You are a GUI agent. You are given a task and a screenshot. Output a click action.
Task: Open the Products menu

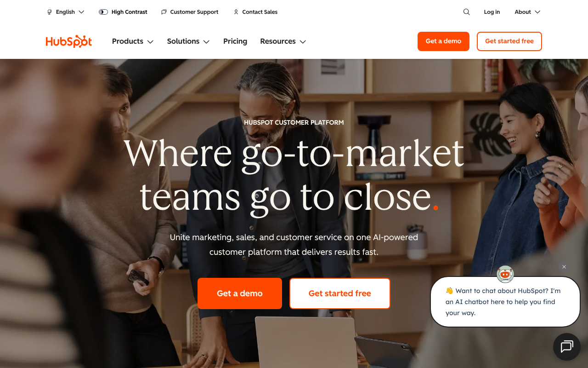(133, 41)
